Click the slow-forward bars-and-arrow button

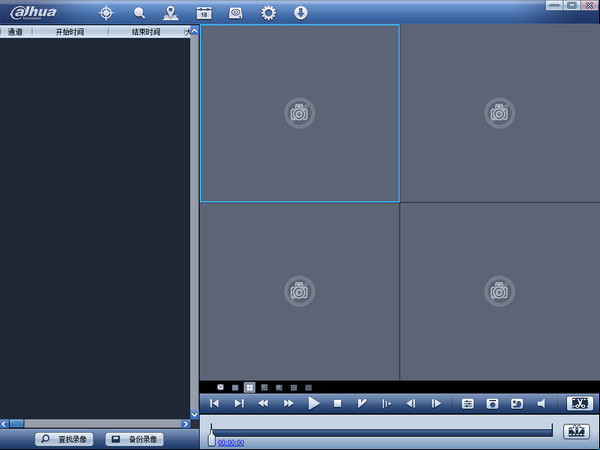tap(386, 403)
